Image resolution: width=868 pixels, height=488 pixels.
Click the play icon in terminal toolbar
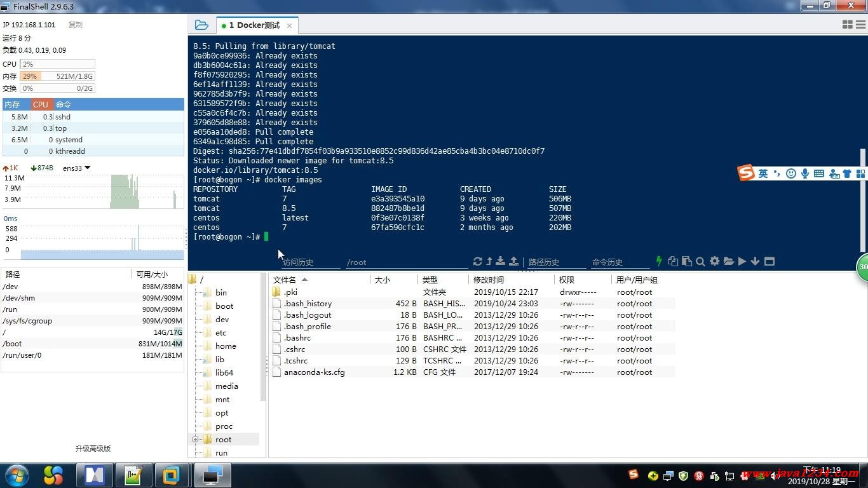pyautogui.click(x=742, y=261)
